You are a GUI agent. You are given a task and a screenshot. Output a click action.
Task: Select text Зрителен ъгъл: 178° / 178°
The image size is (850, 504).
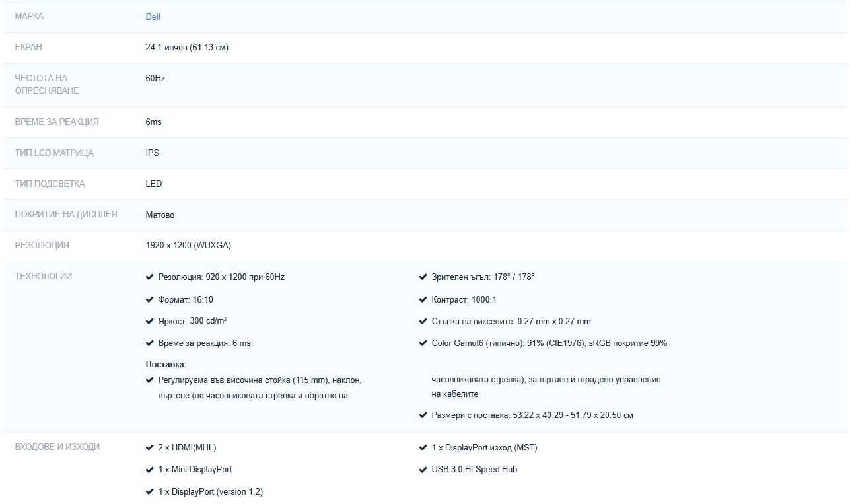pyautogui.click(x=483, y=277)
